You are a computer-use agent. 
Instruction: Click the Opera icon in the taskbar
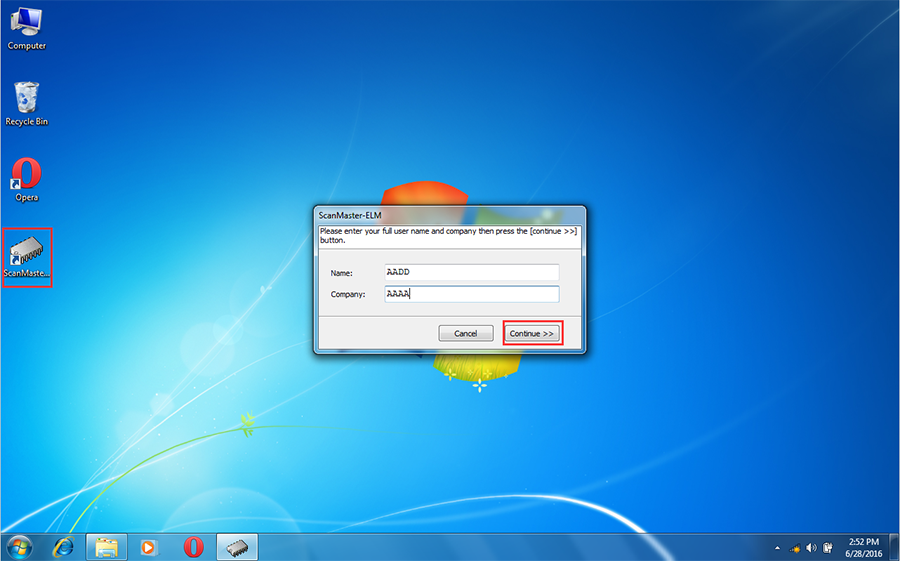(x=194, y=547)
